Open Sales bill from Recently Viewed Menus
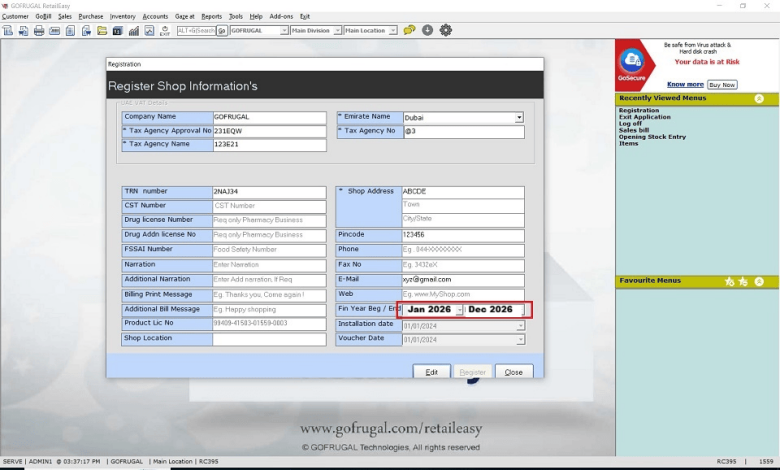Viewport: 780px width, 470px height. [634, 130]
